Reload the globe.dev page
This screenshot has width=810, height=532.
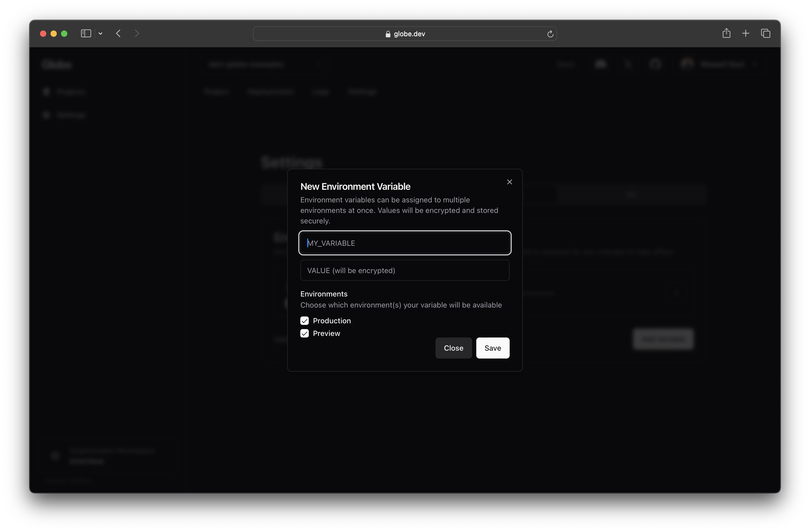pyautogui.click(x=550, y=34)
